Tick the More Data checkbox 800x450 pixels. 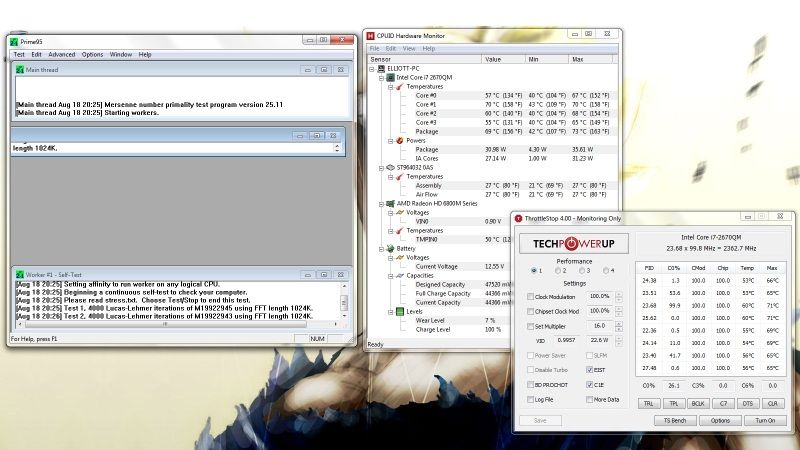589,399
